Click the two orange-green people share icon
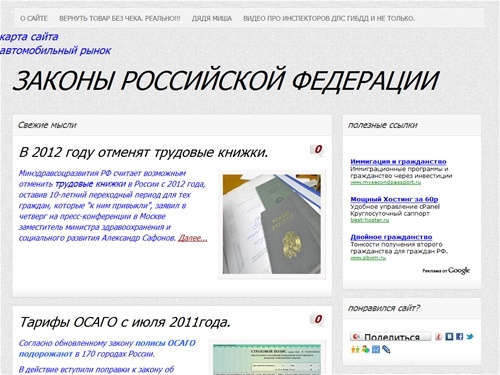 tap(355, 349)
